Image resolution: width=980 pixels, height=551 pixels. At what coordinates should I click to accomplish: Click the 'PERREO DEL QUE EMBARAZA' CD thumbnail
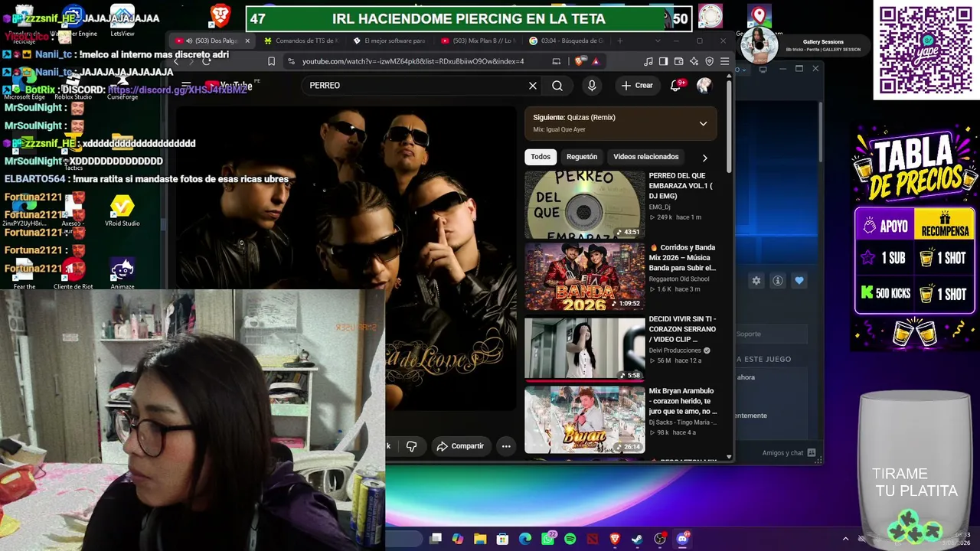[x=585, y=205]
